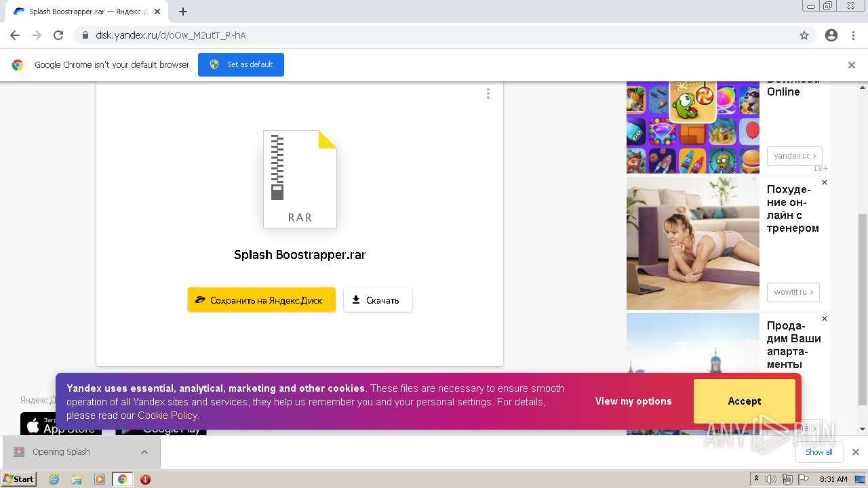Go back to previous page
This screenshot has width=868, height=488.
click(15, 35)
